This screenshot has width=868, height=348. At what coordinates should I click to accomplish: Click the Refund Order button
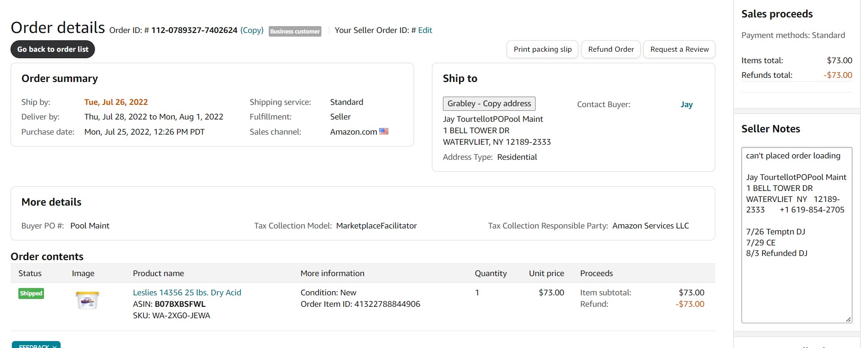point(611,49)
